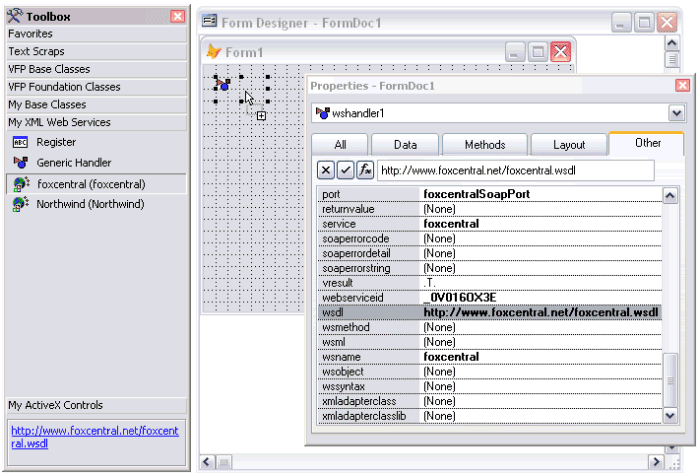Select the Register item icon in Toolbox
The width and height of the screenshot is (700, 475).
pos(20,142)
